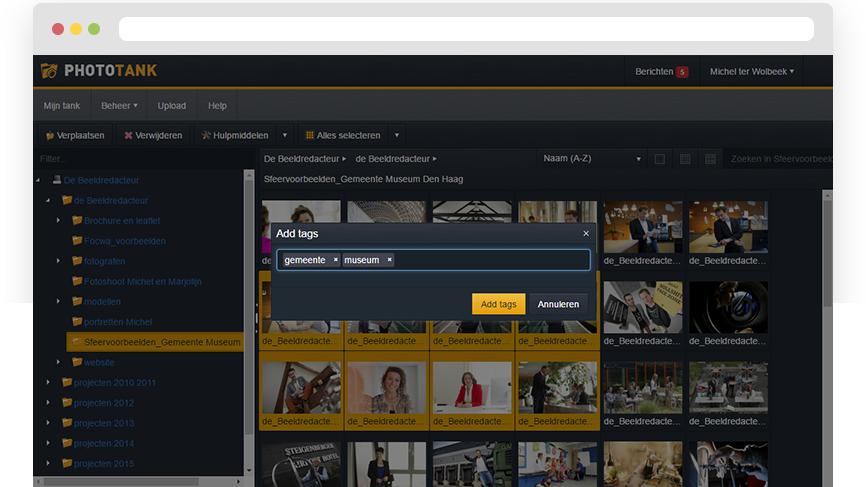Switch to the single large view icon

click(x=659, y=159)
